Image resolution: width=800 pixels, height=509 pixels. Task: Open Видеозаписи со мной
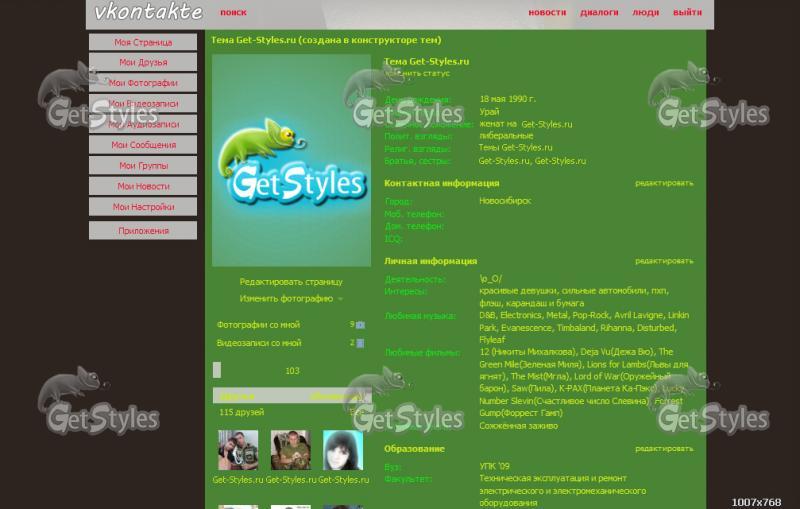[259, 343]
